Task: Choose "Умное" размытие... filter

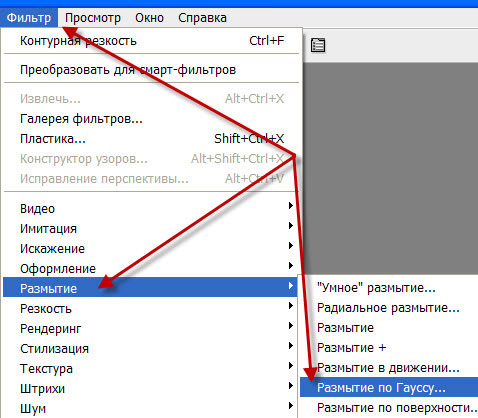Action: (x=389, y=288)
